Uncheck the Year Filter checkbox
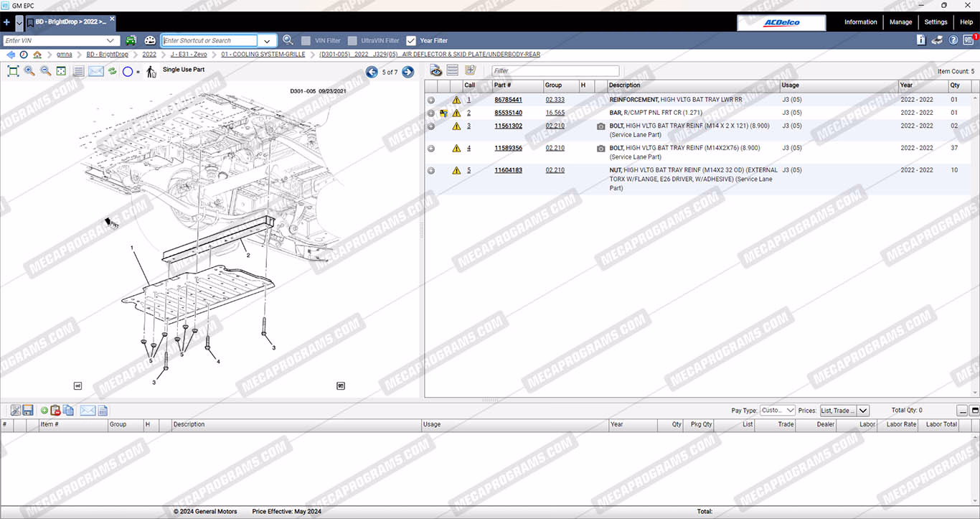This screenshot has height=519, width=980. [411, 41]
